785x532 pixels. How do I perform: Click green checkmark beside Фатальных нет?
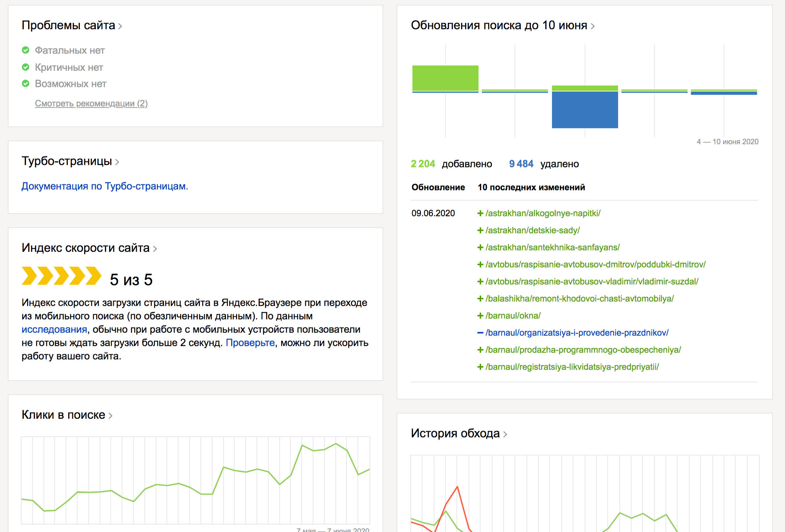pyautogui.click(x=26, y=50)
